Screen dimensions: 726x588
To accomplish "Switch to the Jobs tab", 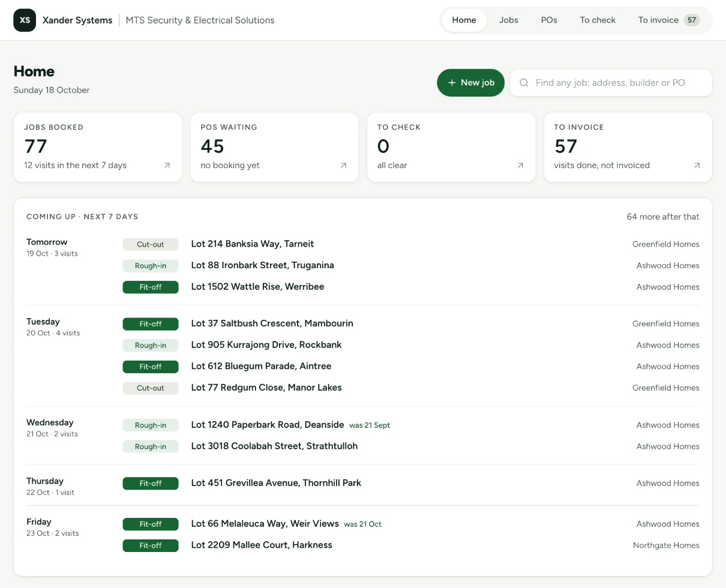I will [508, 20].
